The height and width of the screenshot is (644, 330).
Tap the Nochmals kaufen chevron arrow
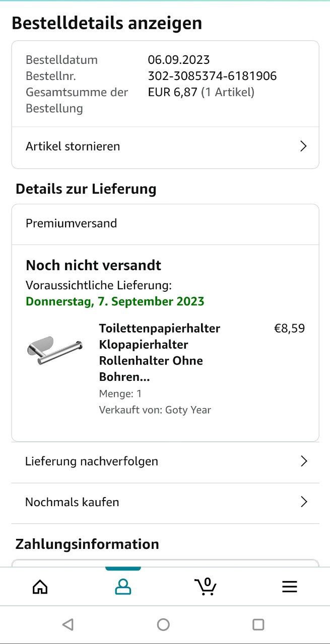tap(304, 502)
